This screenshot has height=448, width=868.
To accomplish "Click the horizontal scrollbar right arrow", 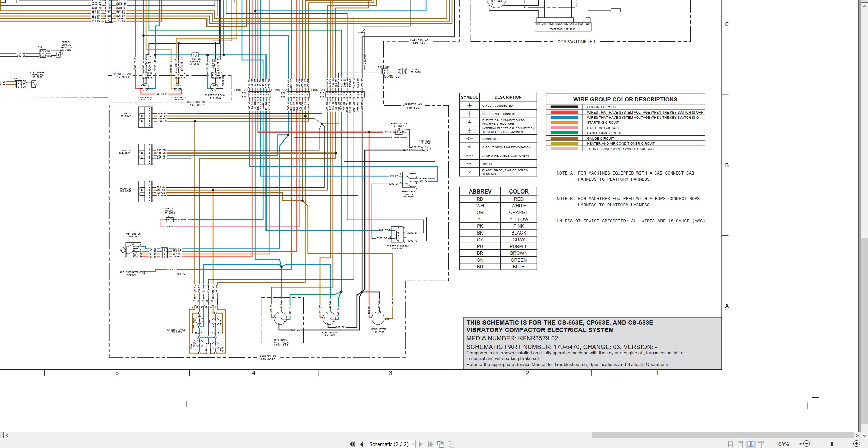I will point(857,435).
